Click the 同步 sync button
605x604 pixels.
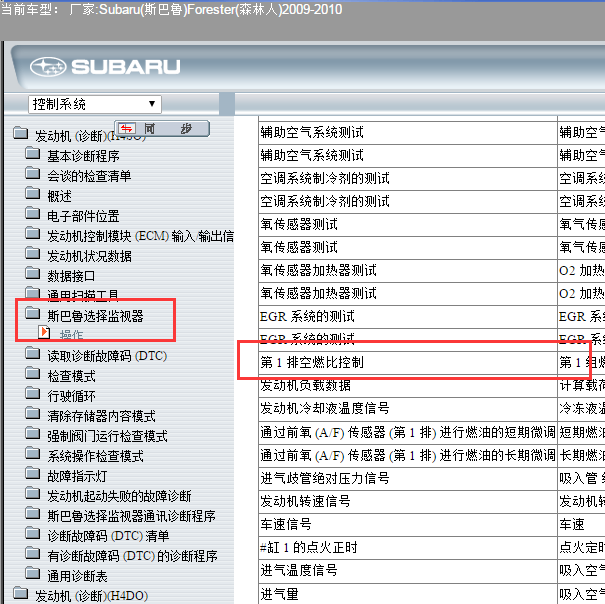click(x=162, y=129)
